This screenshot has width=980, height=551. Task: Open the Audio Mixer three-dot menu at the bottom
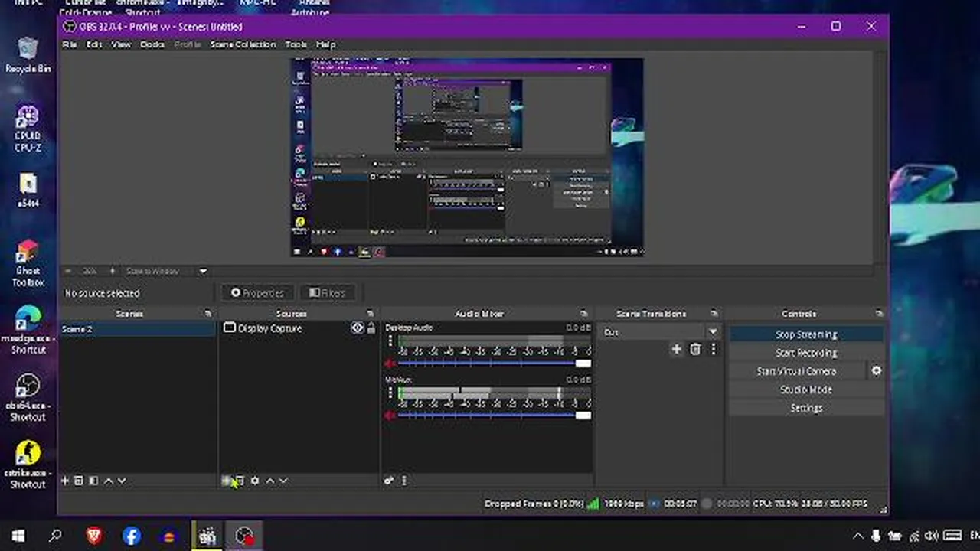coord(403,481)
